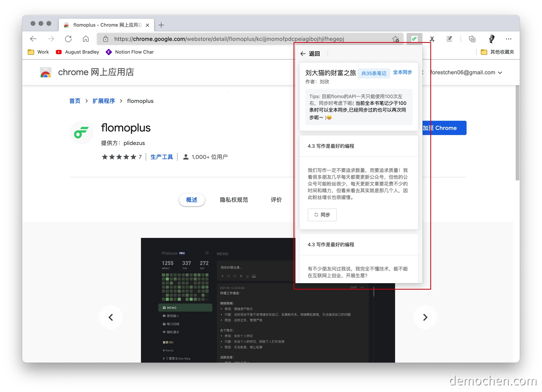Open the profile avatar icon
This screenshot has height=392, width=542.
[x=491, y=39]
